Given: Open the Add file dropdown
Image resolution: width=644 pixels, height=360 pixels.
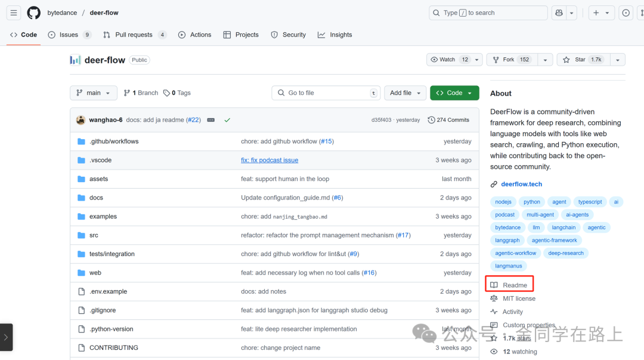Looking at the screenshot, I should pyautogui.click(x=405, y=93).
